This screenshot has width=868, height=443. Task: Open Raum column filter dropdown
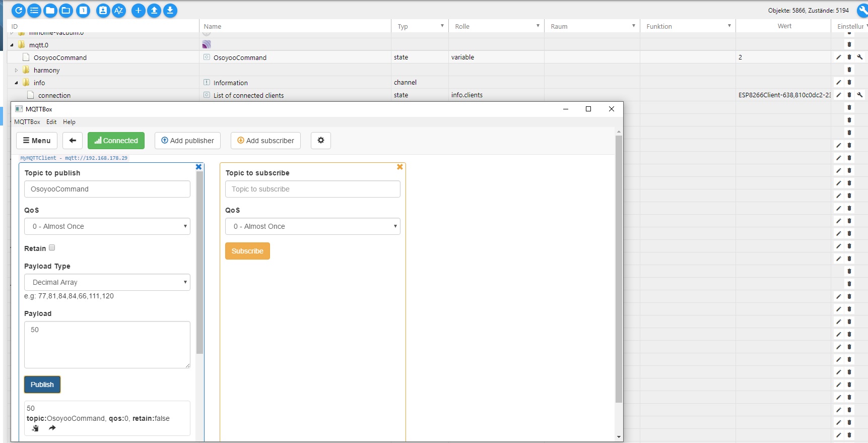(x=634, y=26)
